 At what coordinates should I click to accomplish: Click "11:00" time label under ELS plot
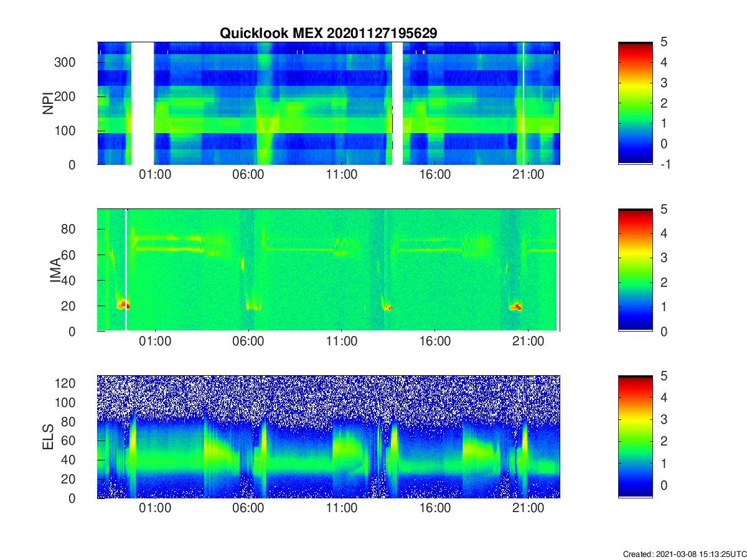point(341,509)
